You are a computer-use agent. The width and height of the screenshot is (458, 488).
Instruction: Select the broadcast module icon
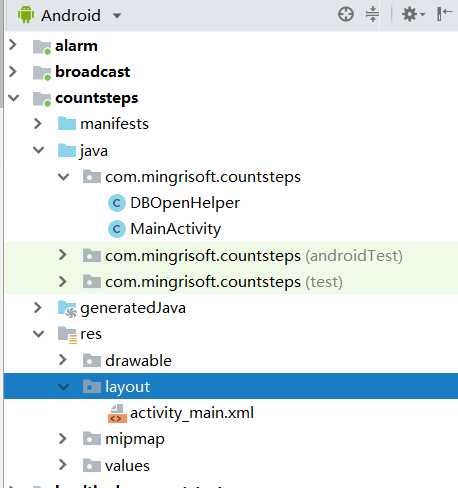coord(42,73)
